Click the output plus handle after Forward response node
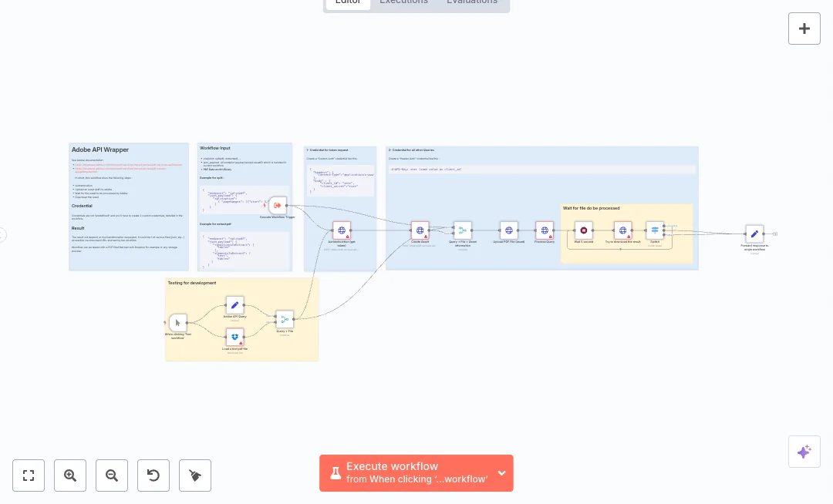833x504 pixels. tap(775, 234)
